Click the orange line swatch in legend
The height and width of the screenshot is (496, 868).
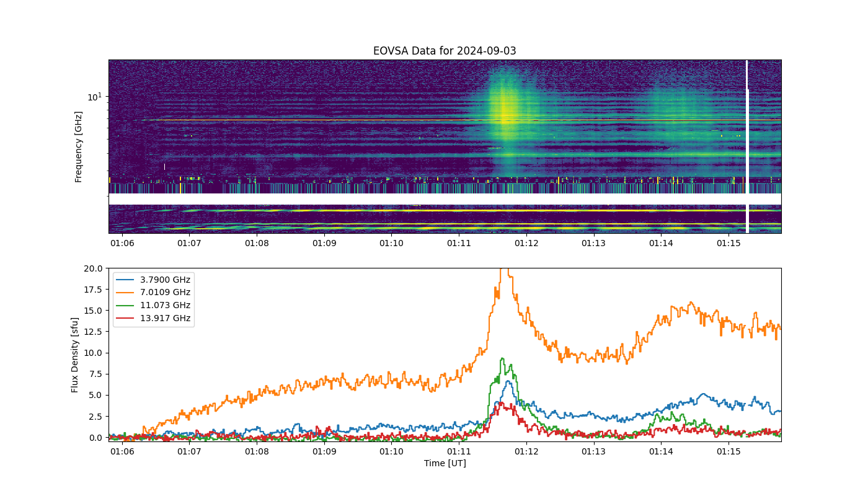click(126, 293)
